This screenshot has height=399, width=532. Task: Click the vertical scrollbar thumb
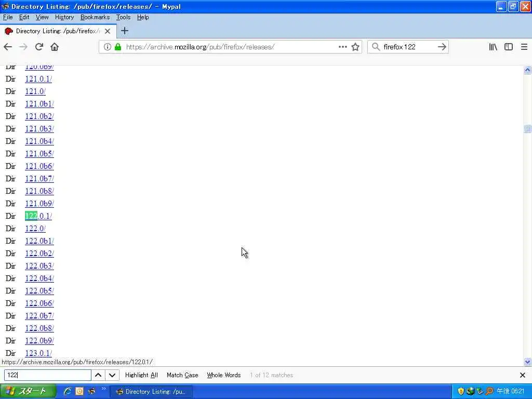coord(527,129)
